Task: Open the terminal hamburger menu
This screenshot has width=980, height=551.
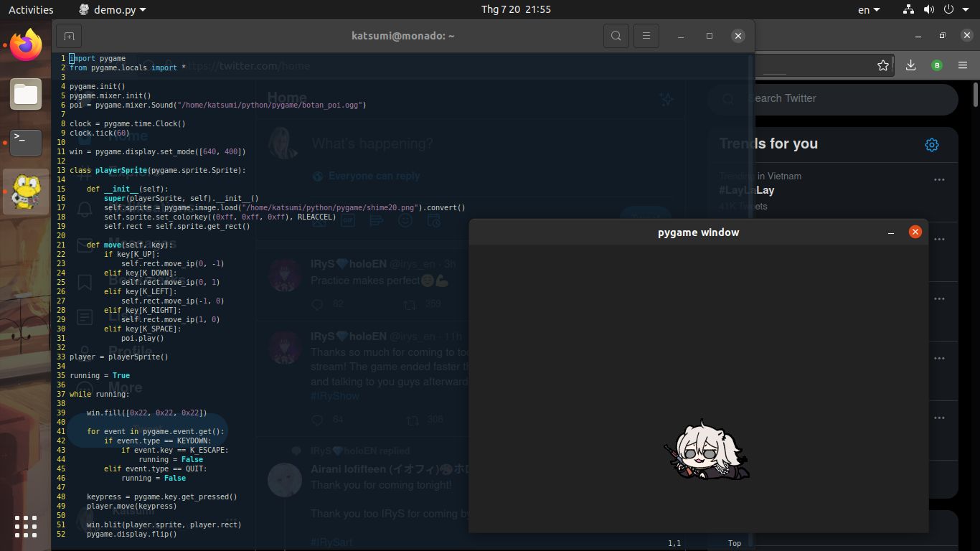Action: (x=646, y=35)
